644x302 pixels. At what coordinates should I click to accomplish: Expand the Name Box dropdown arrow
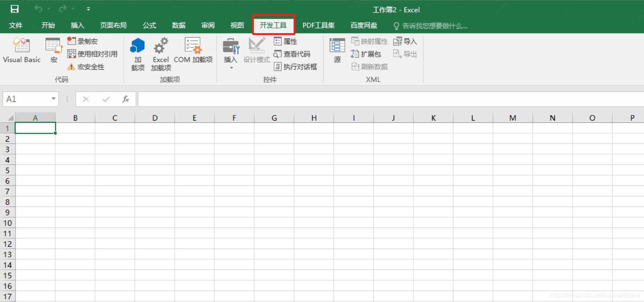coord(53,99)
